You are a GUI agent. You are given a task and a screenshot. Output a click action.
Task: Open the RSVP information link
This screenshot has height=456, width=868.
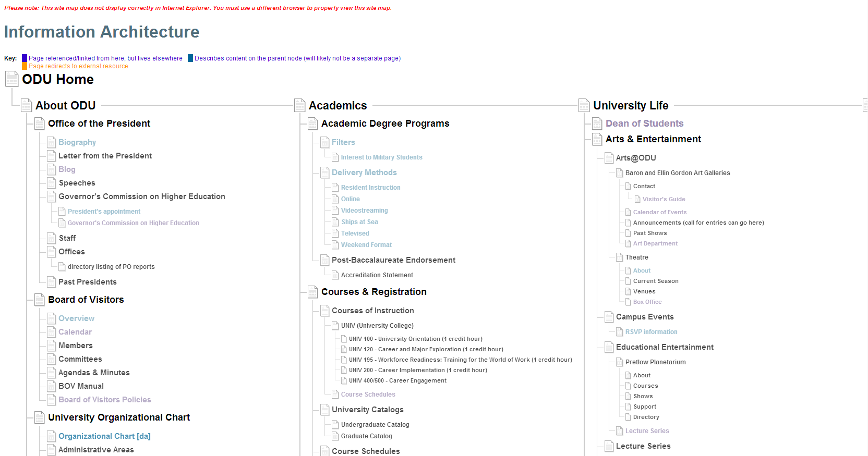coord(651,332)
